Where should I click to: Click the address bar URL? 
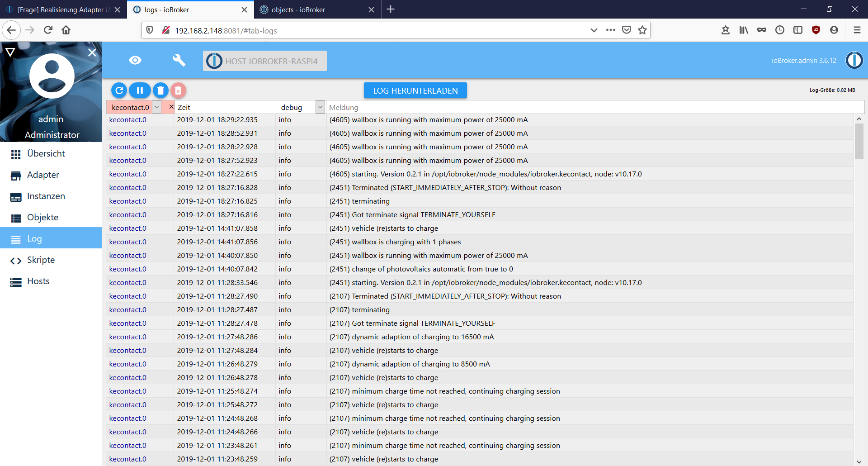click(x=226, y=31)
